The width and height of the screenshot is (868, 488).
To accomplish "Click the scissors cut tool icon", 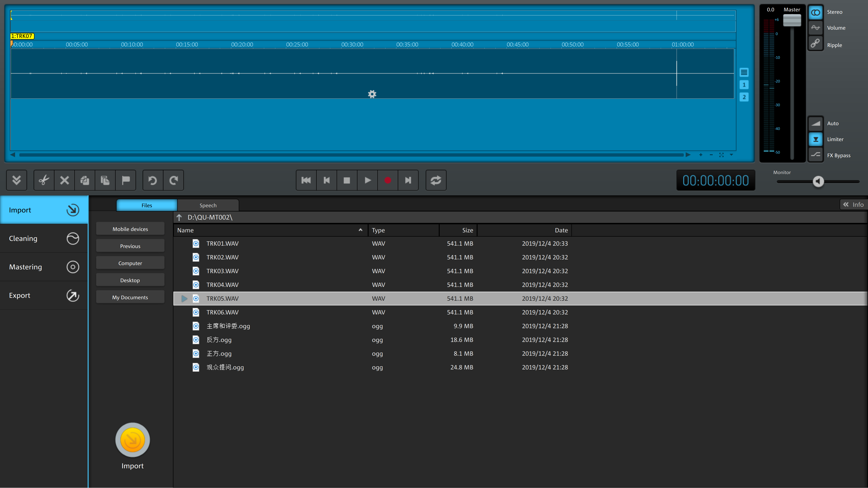I will pos(44,180).
